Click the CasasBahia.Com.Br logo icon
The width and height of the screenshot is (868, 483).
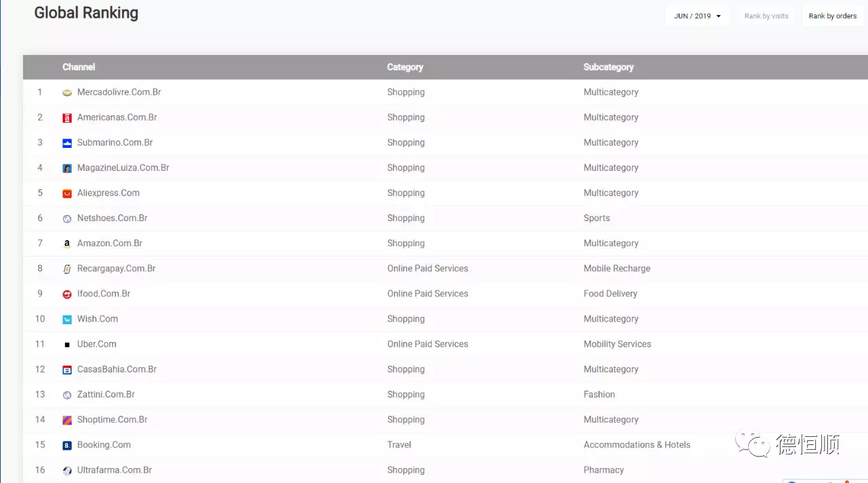[67, 370]
